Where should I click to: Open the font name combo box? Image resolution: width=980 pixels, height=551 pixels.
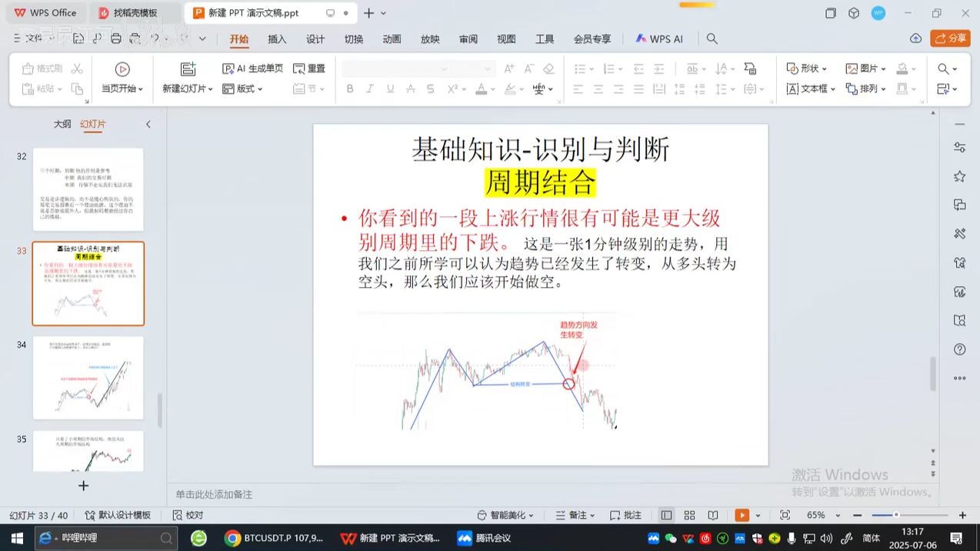click(395, 68)
